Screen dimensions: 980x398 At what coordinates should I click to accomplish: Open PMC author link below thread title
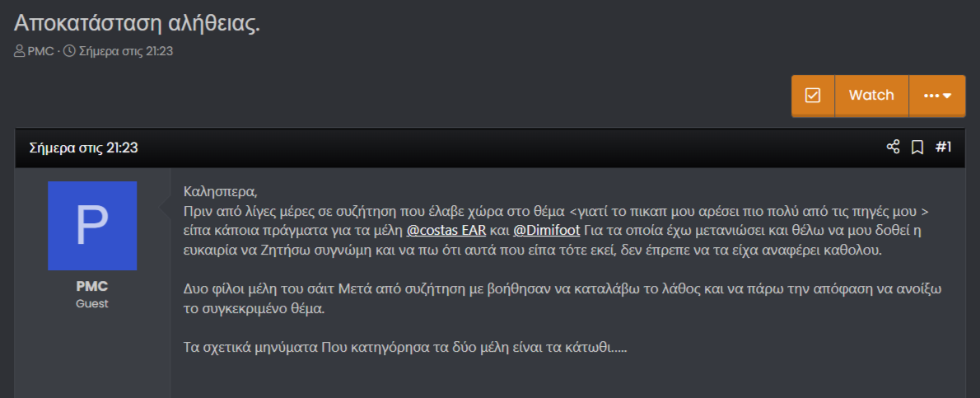click(40, 51)
